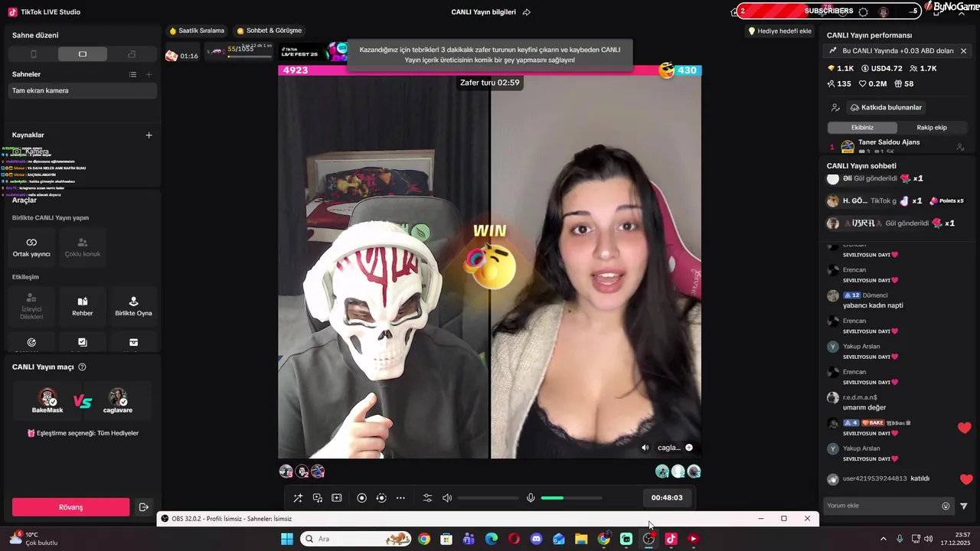The height and width of the screenshot is (551, 980).
Task: Mute the microphone icon
Action: (x=531, y=498)
